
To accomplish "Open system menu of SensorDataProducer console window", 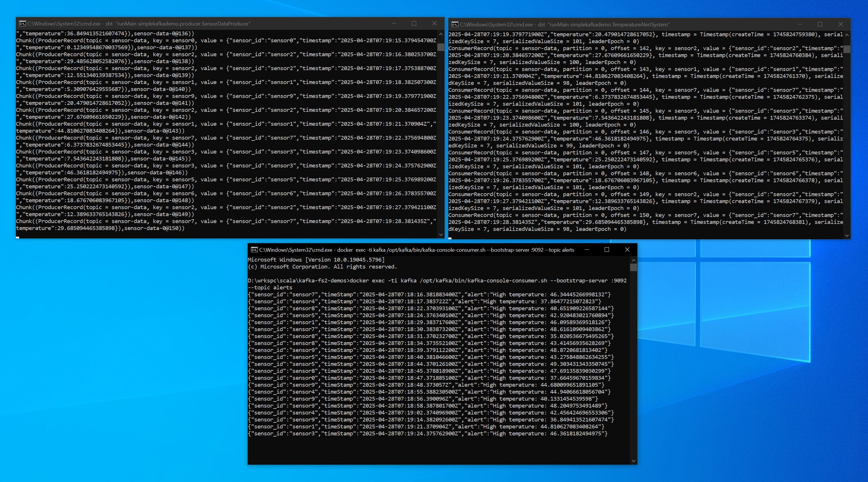I will click(x=22, y=24).
